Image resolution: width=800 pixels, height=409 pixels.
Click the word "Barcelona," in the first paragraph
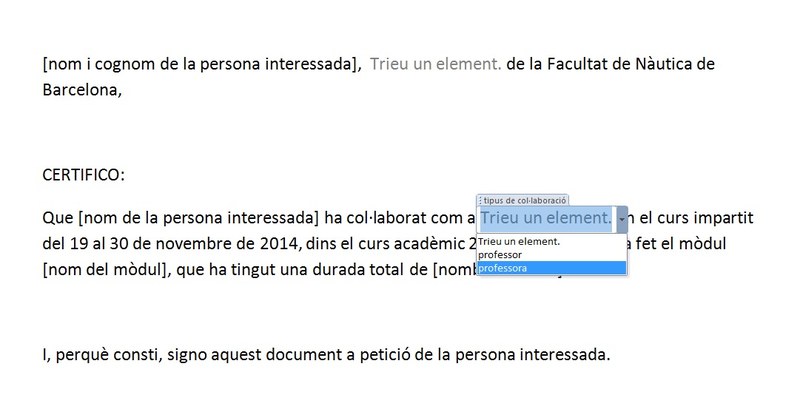pyautogui.click(x=82, y=90)
